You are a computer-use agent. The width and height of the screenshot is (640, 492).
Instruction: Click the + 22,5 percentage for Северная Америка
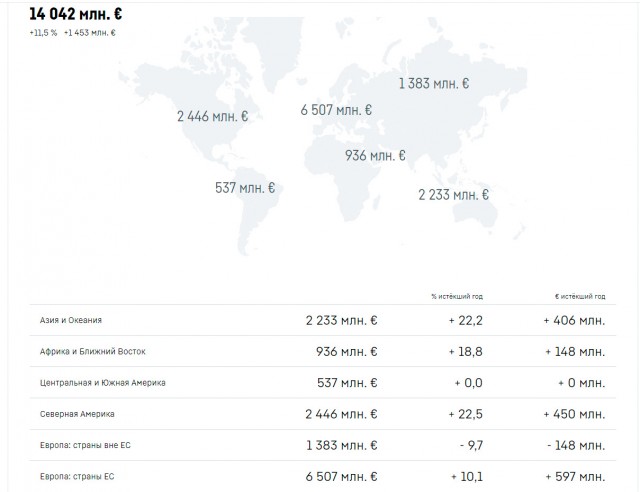(x=466, y=414)
